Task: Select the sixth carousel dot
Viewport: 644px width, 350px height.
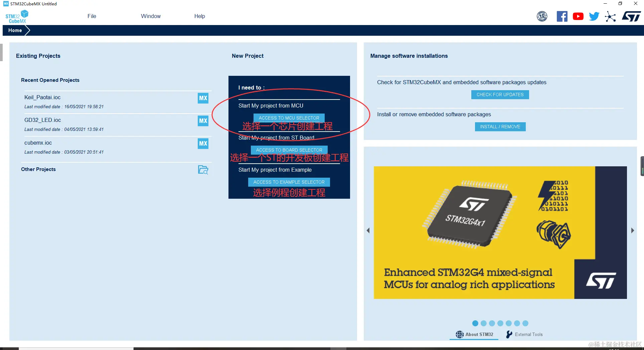Action: pyautogui.click(x=517, y=323)
